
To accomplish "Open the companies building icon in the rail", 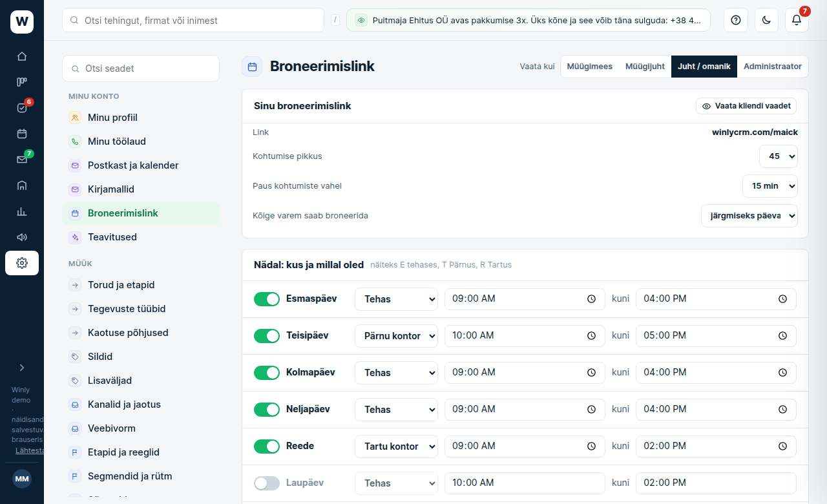I will tap(22, 185).
